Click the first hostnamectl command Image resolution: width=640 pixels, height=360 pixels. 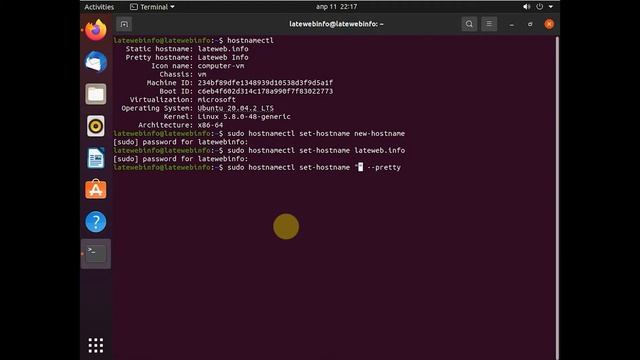[250, 40]
